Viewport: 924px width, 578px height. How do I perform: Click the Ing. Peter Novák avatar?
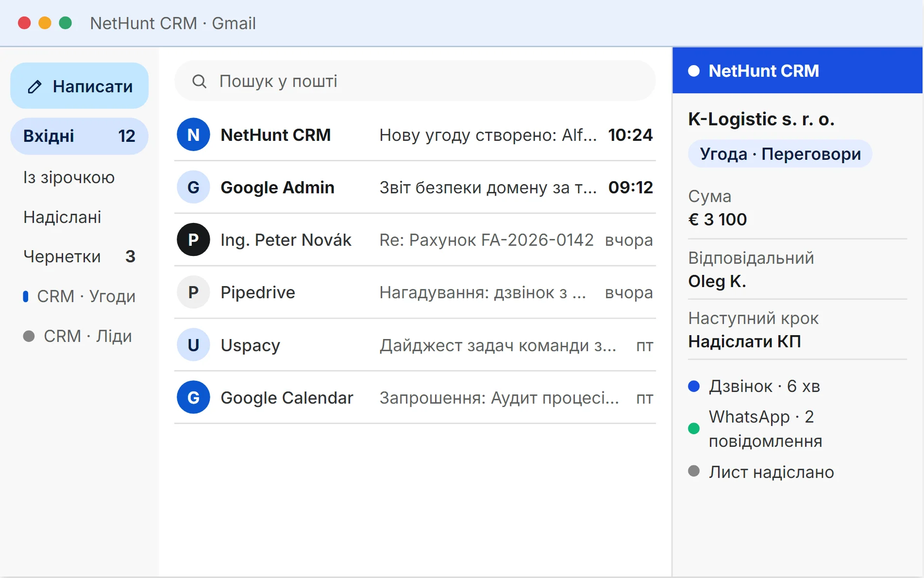pos(193,239)
